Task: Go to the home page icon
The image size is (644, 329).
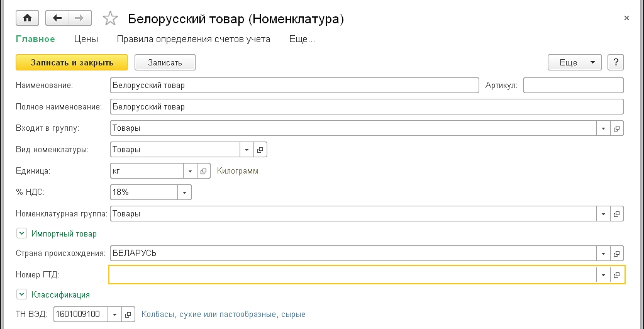Action: [x=27, y=18]
